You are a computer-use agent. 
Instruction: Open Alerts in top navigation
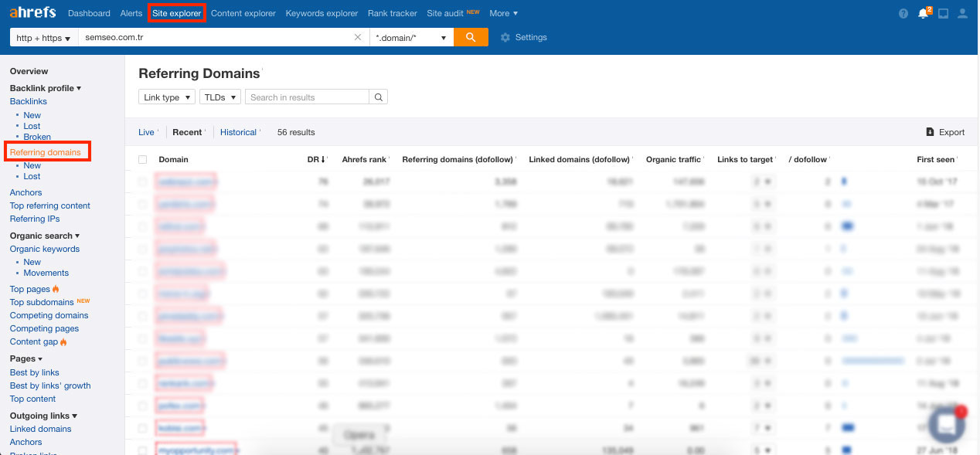pos(131,13)
